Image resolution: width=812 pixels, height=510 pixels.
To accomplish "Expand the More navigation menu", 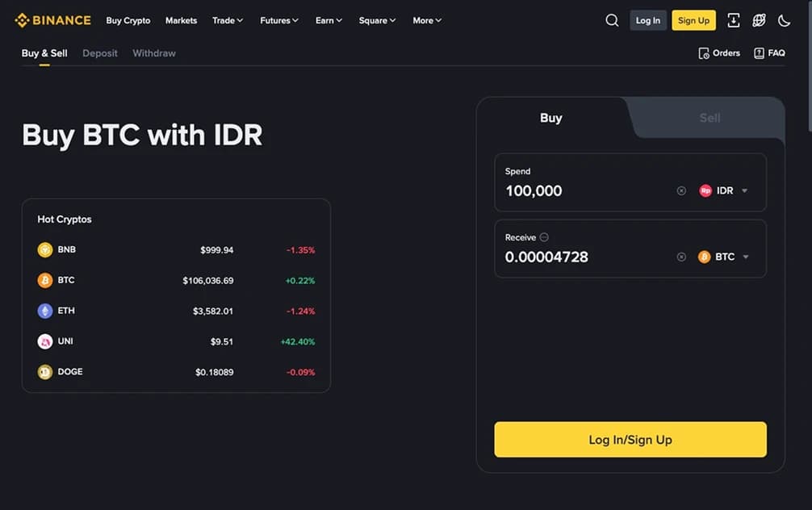I will [x=426, y=19].
